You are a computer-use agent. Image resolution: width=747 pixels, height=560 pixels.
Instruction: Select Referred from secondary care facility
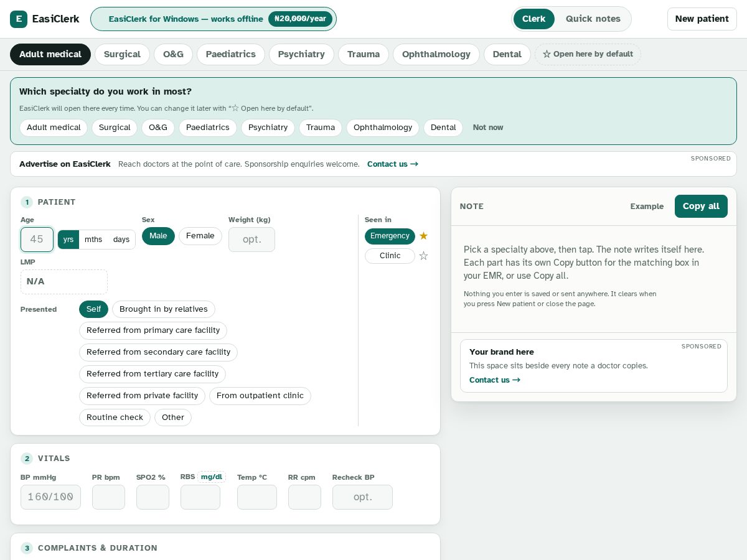click(x=158, y=352)
